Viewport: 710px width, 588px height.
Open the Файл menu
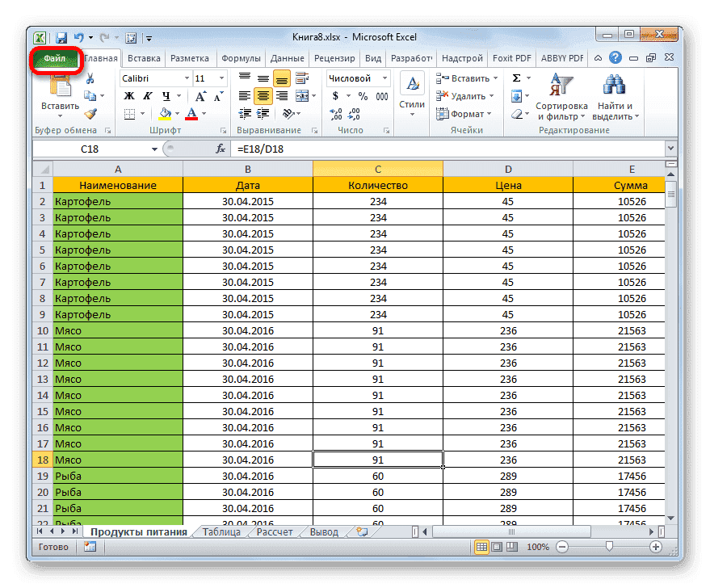(55, 57)
